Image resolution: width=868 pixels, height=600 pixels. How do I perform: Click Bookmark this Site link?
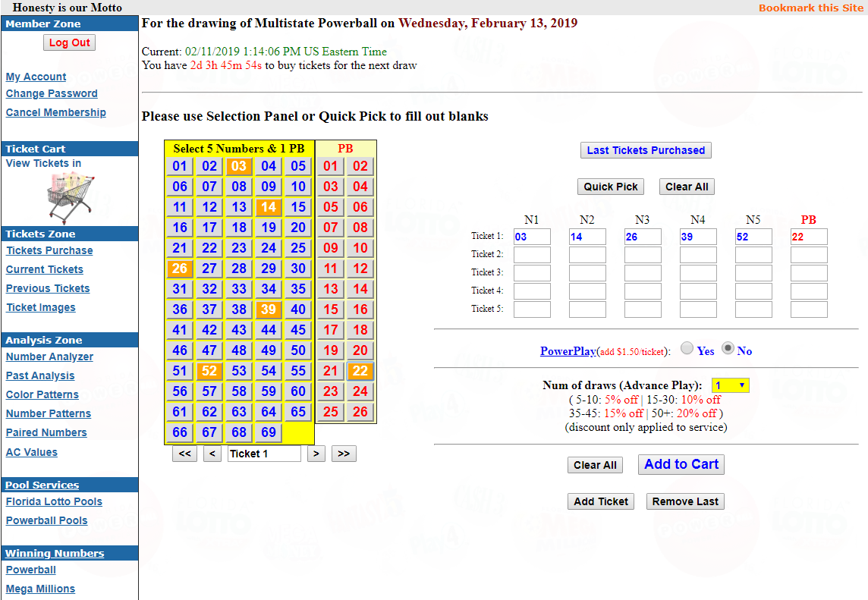coord(810,8)
